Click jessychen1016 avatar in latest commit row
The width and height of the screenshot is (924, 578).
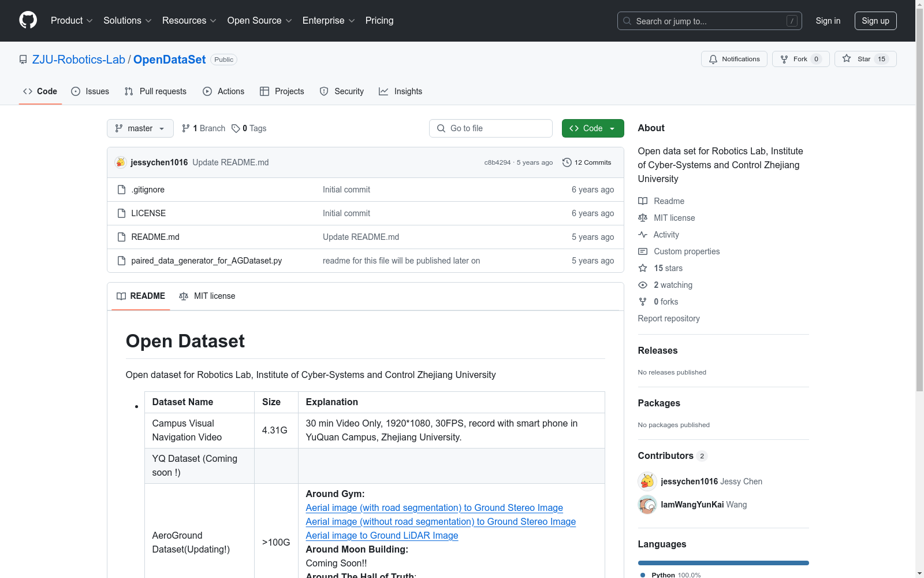[x=120, y=162]
